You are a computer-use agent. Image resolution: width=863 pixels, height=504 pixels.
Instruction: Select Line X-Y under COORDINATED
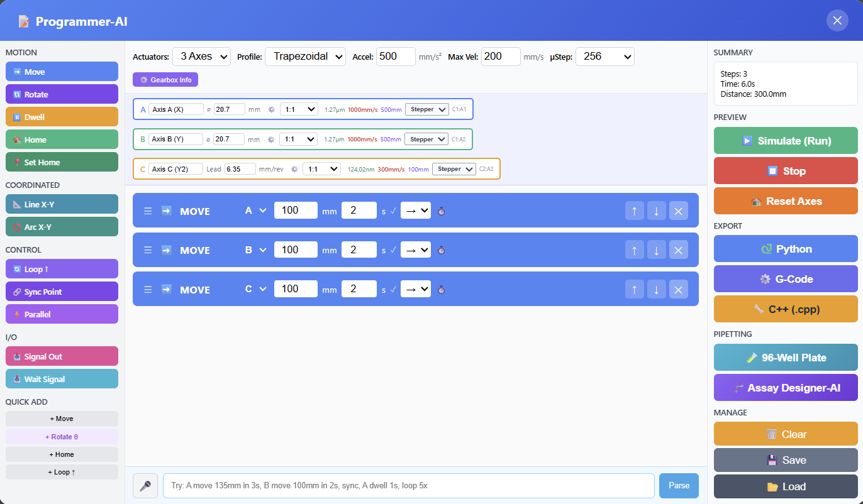tap(61, 204)
